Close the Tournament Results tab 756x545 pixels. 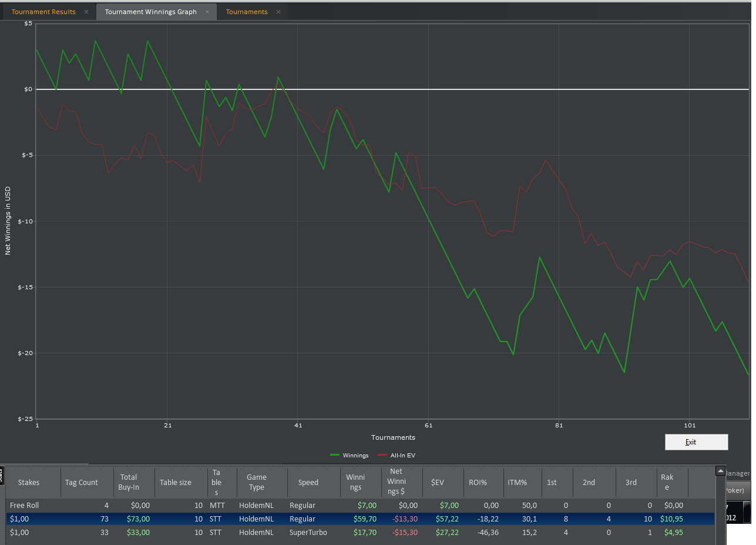86,12
